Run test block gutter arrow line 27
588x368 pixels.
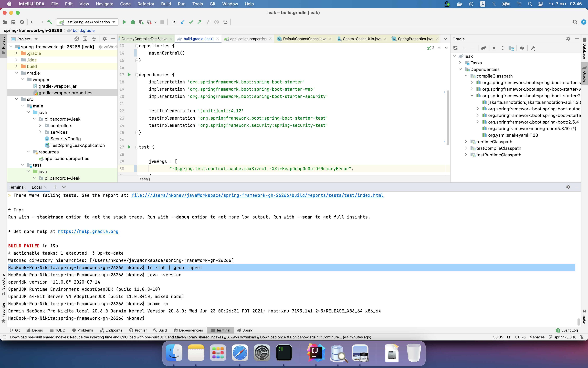129,147
